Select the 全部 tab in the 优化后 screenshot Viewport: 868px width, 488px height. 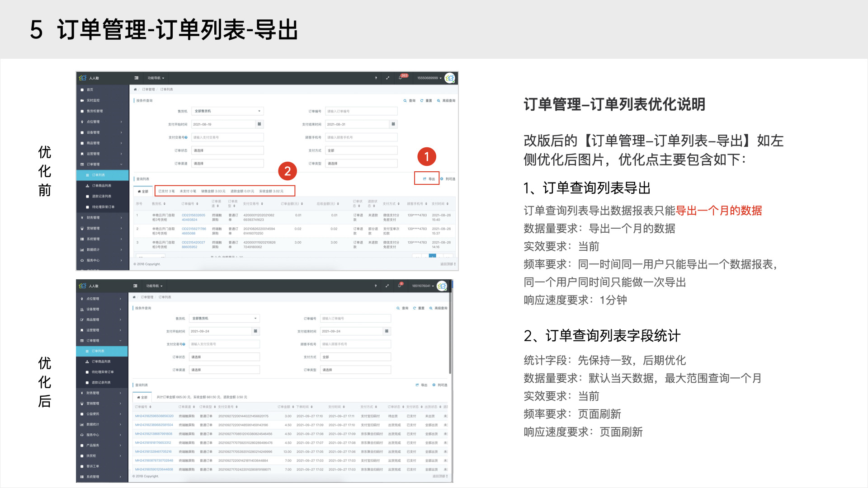[142, 398]
